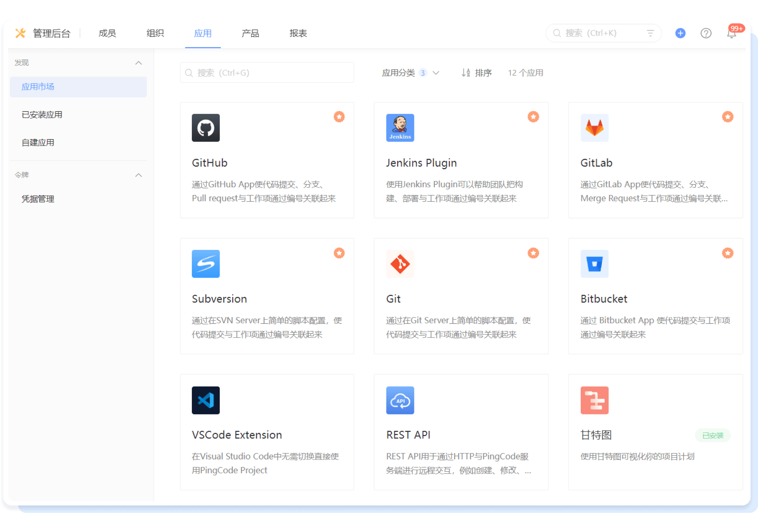
Task: Open the help question mark icon
Action: tap(706, 33)
